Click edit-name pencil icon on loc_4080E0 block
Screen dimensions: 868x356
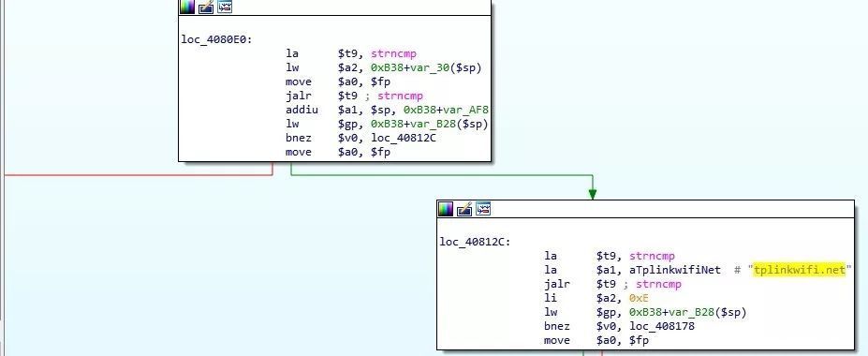click(206, 7)
